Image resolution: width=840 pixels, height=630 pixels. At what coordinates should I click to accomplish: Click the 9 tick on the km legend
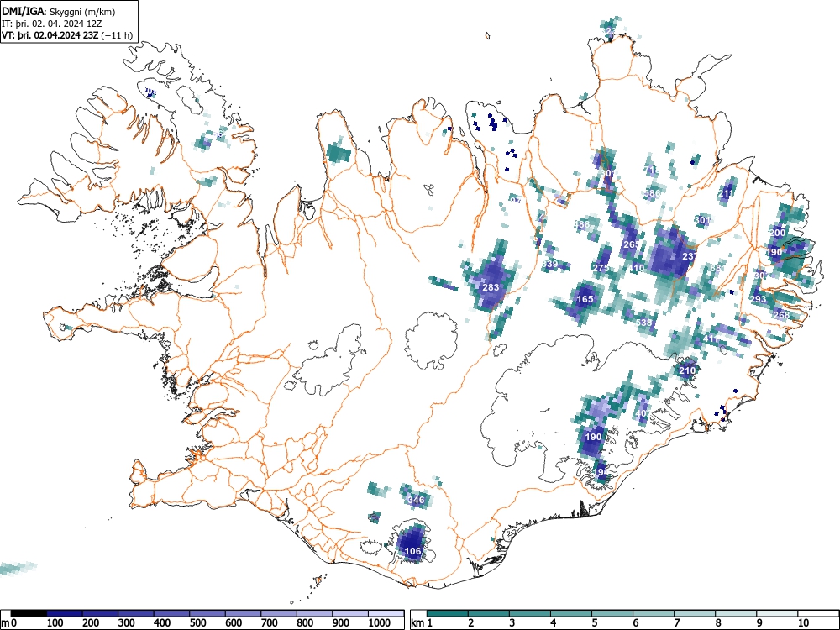(x=759, y=623)
